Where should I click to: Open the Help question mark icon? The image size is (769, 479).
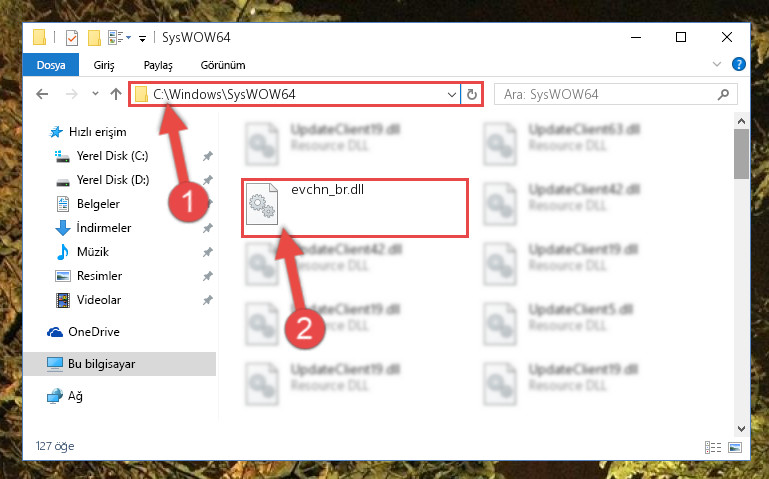[x=739, y=64]
